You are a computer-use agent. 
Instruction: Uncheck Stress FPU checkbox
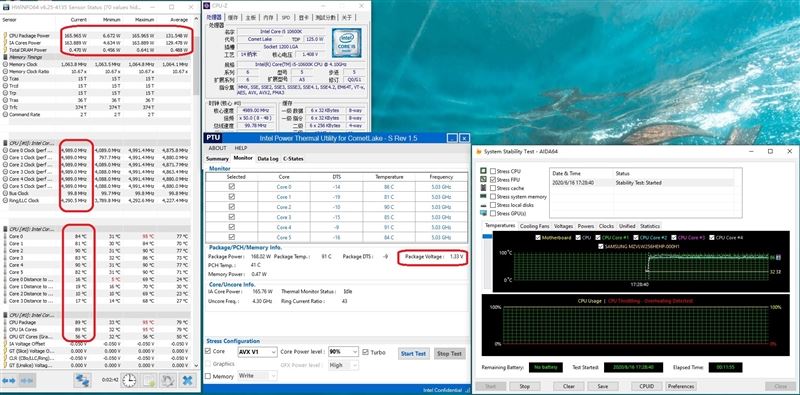tap(493, 180)
